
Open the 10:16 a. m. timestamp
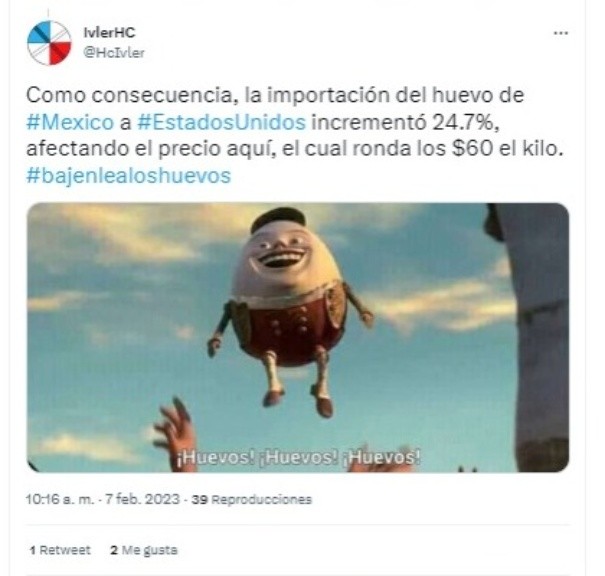59,499
